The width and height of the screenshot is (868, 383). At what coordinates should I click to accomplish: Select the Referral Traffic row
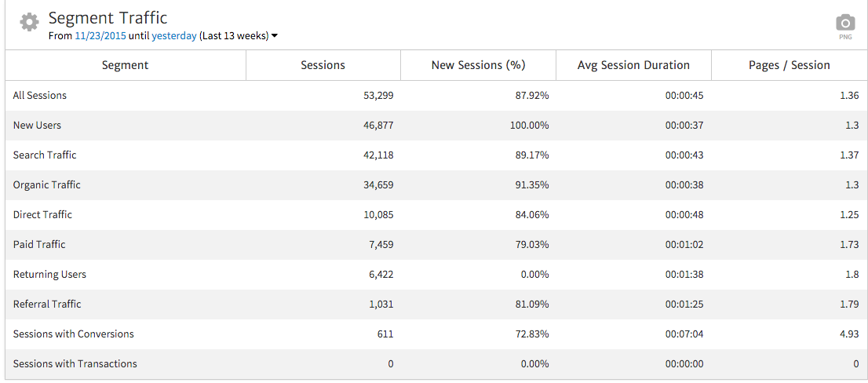(x=47, y=305)
